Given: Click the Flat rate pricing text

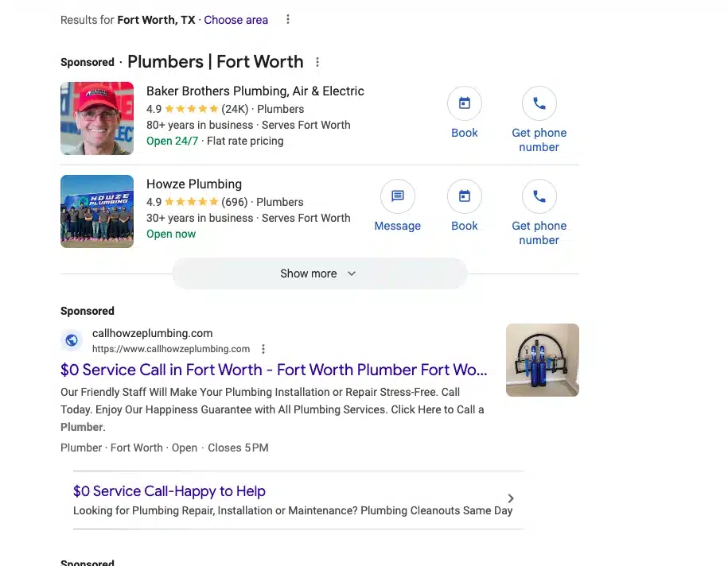Looking at the screenshot, I should (x=245, y=141).
